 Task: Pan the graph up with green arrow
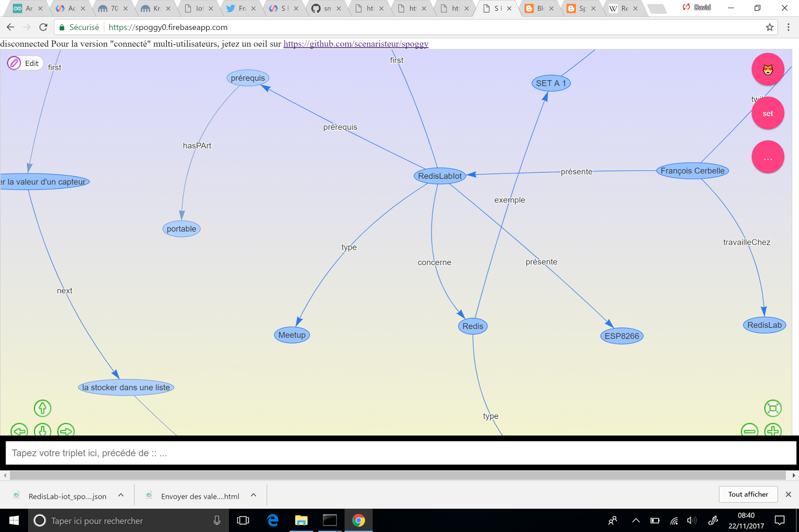(42, 408)
